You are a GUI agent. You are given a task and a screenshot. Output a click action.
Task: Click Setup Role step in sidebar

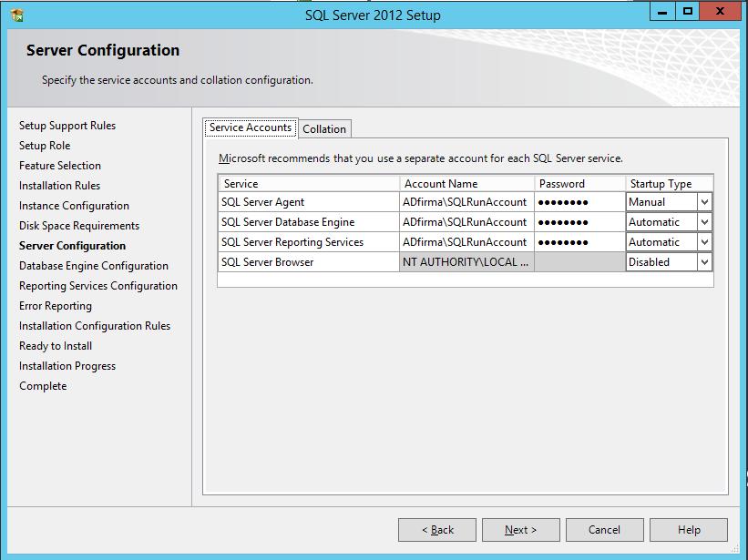point(45,146)
